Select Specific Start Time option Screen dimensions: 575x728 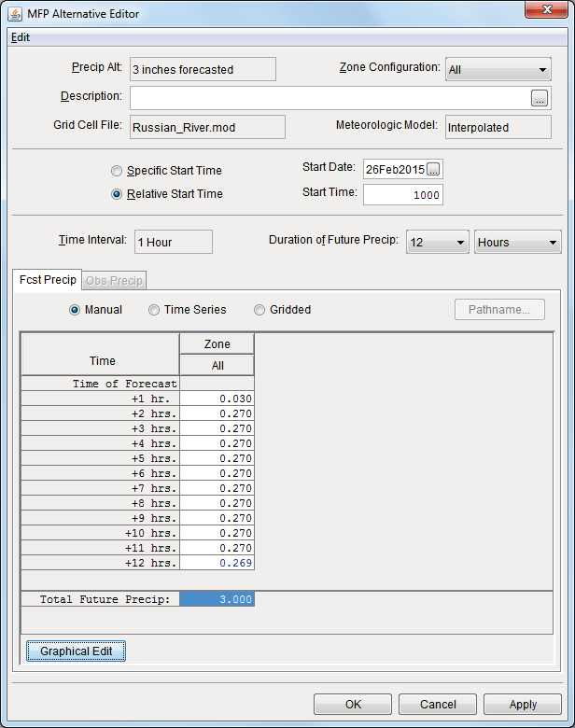coord(117,171)
